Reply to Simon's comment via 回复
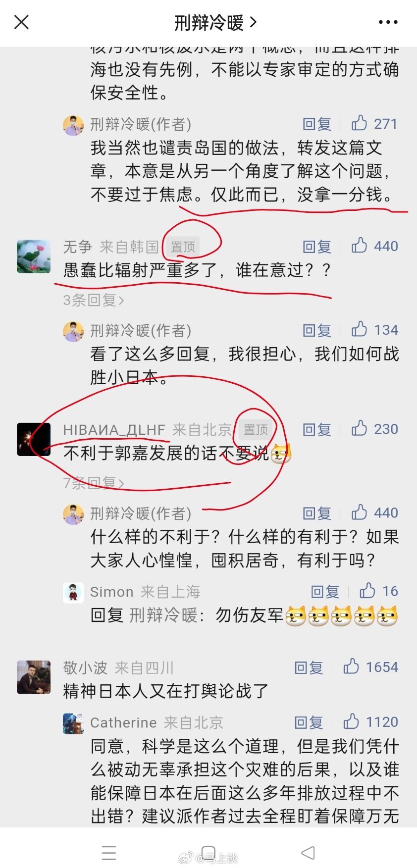Viewport: 417px width, 868px height. [325, 591]
